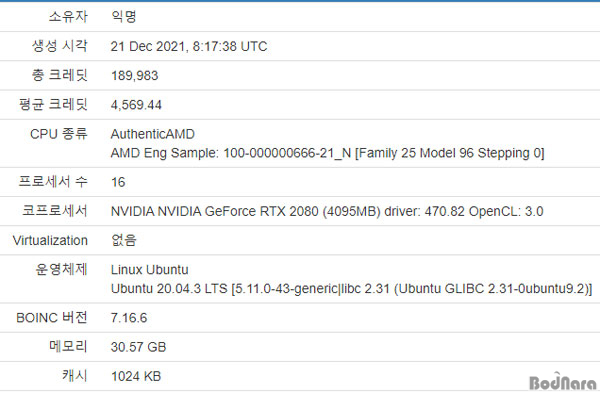Select the owner value 익명
This screenshot has height=393, width=600.
[x=124, y=16]
